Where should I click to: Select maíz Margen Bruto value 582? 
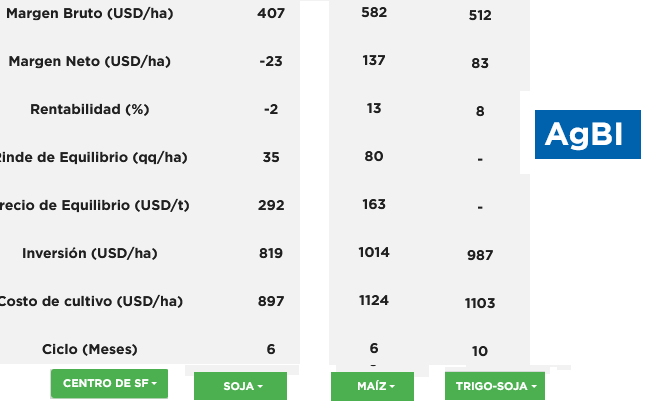374,12
